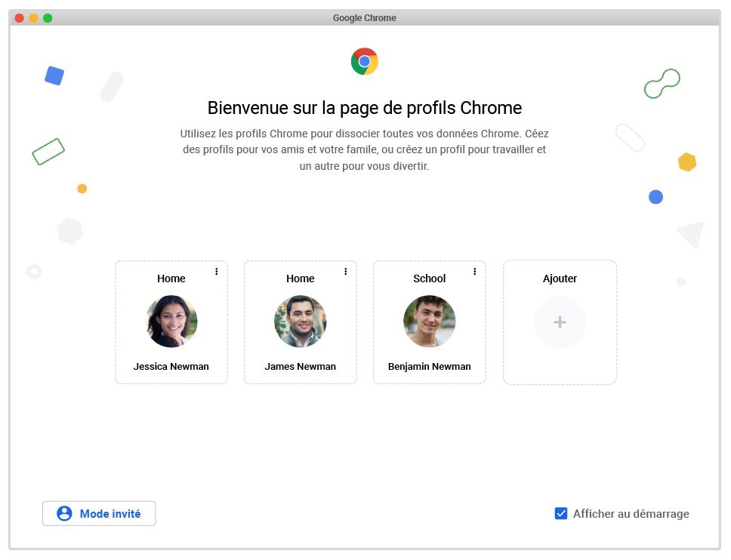
Task: Uncheck the Afficher au démarrage checkbox
Action: [561, 513]
